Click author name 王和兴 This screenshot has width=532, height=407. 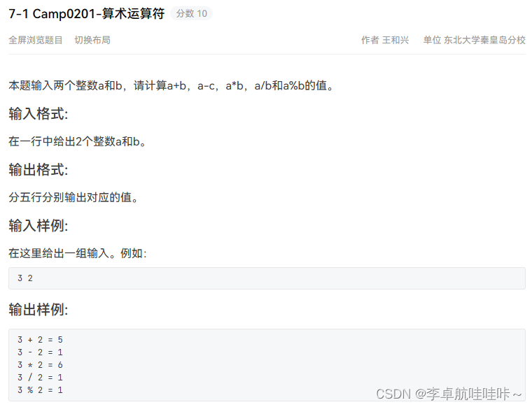(395, 40)
